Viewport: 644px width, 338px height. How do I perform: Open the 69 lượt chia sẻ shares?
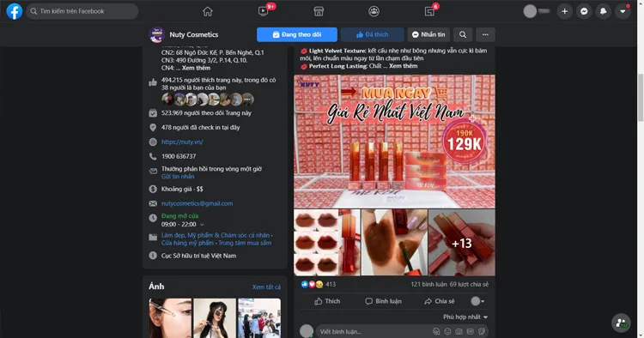click(469, 284)
